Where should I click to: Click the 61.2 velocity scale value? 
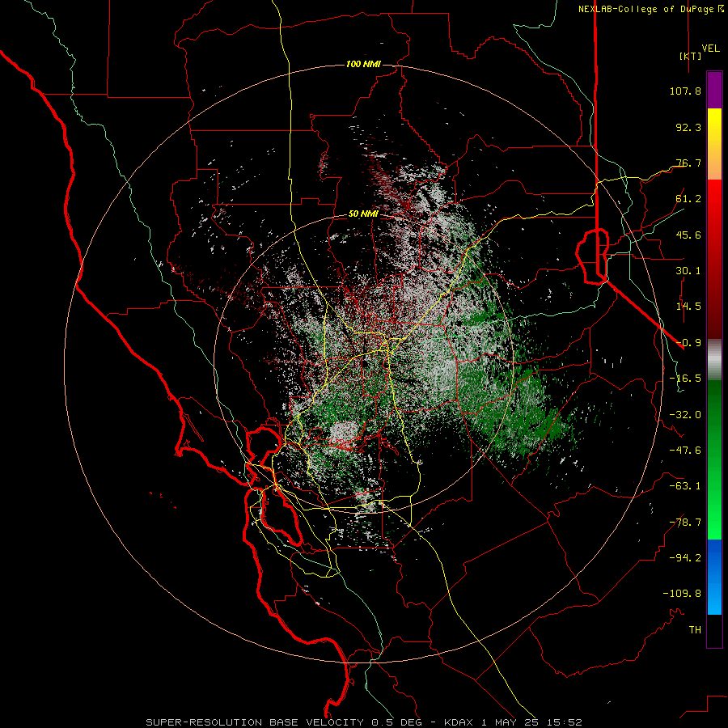[x=688, y=199]
